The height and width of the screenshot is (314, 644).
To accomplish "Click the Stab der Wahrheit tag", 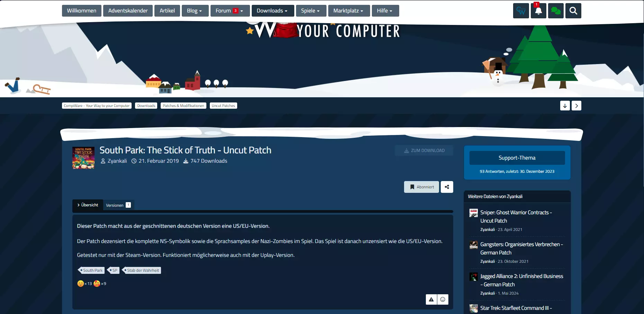I will click(x=142, y=270).
